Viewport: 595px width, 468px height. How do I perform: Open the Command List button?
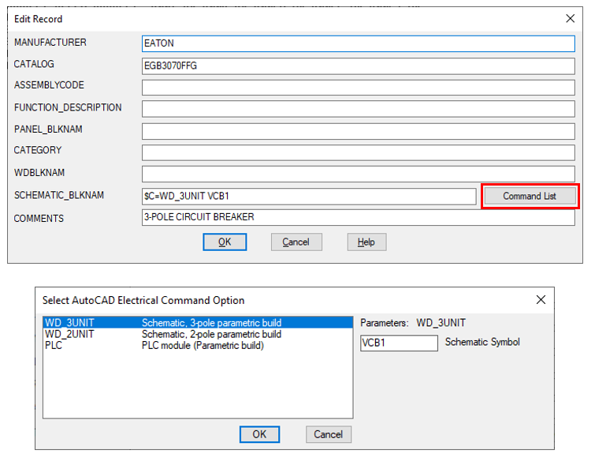tap(530, 196)
